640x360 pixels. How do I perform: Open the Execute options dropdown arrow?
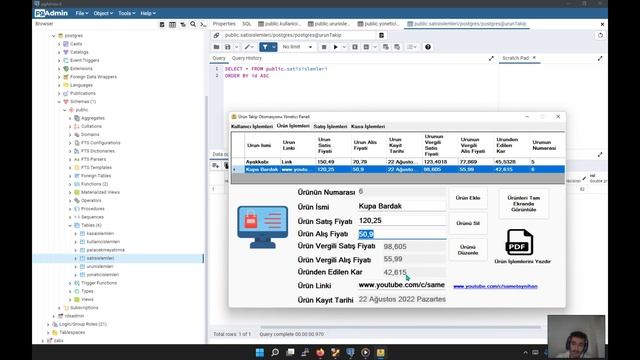[x=344, y=47]
